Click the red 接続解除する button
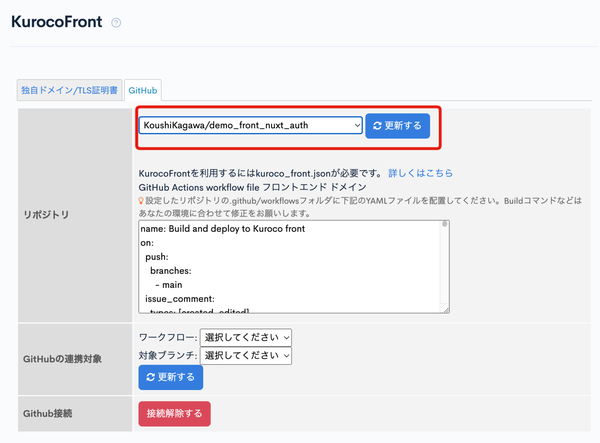Viewport: 600px width, 443px height. click(174, 414)
